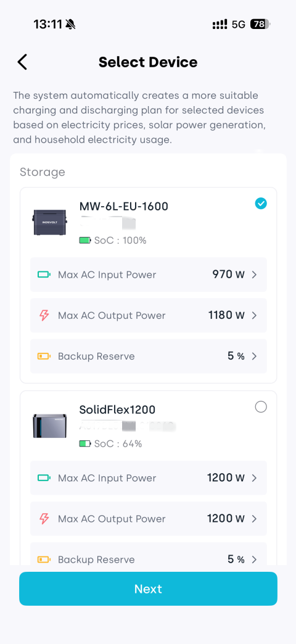Viewport: 296px width, 644px height.
Task: Select the SolidFlex1200 radio circle
Action: 261,407
